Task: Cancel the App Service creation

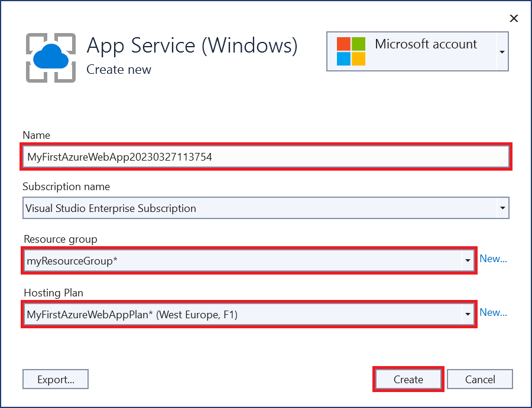Action: click(479, 379)
